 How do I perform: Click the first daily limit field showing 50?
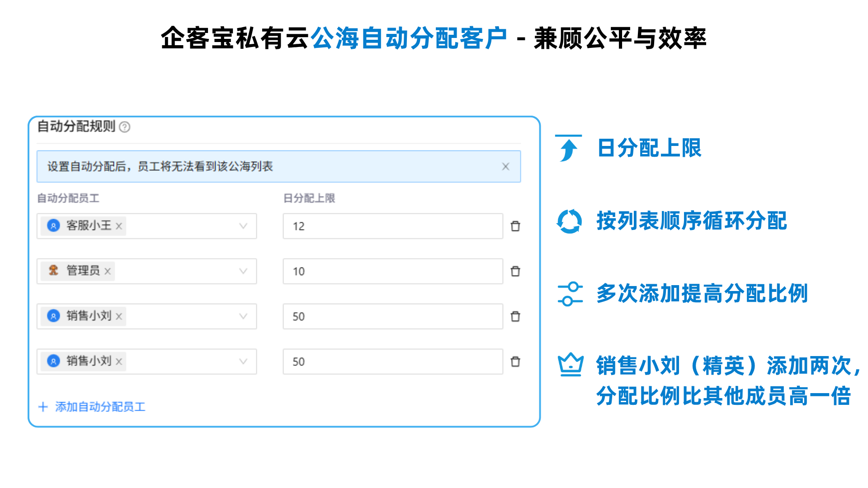(x=392, y=316)
